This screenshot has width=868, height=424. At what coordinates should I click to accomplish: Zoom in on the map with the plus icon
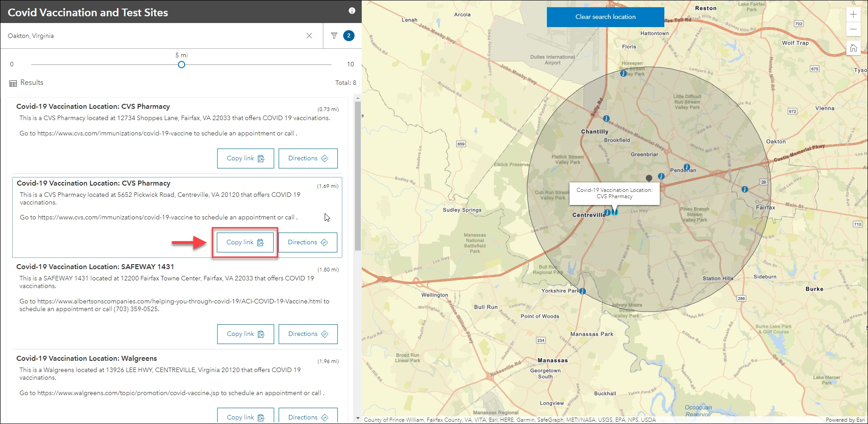click(x=854, y=14)
